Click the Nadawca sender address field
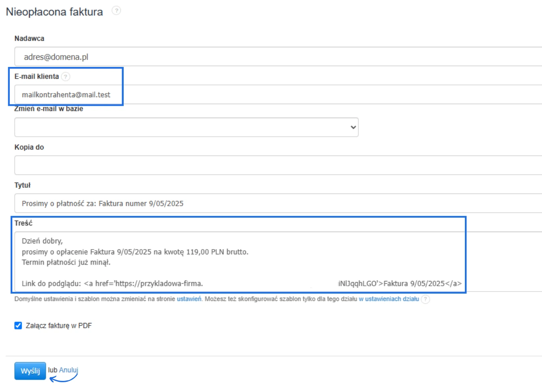The image size is (542, 392). pyautogui.click(x=278, y=57)
